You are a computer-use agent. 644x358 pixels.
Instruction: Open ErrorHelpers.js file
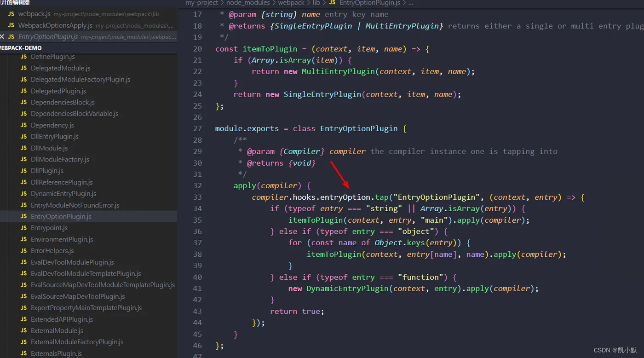(x=52, y=251)
